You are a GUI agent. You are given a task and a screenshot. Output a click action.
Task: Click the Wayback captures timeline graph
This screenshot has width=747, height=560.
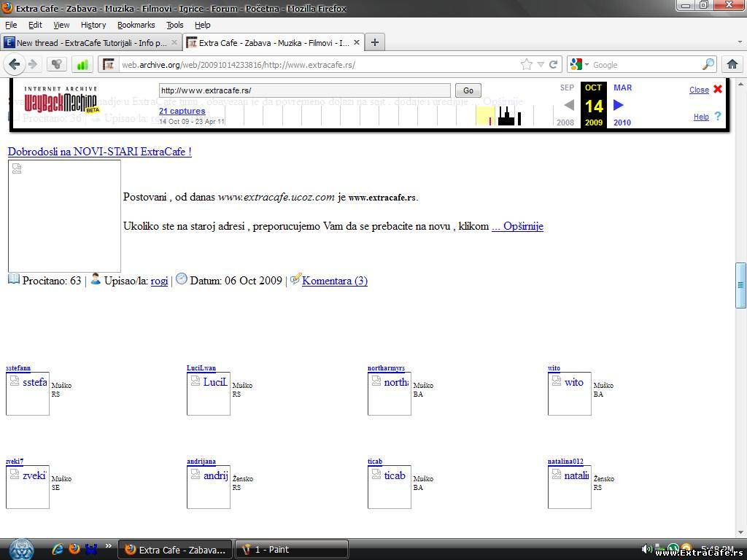coord(388,115)
